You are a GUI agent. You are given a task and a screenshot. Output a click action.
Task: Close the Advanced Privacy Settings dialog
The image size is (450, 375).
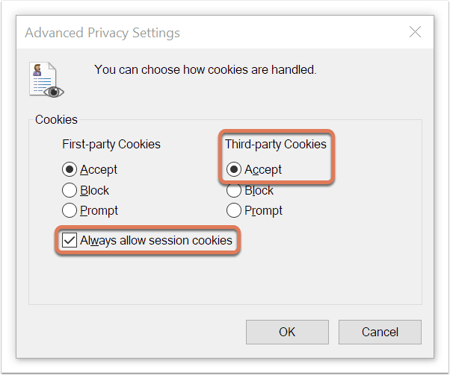click(415, 32)
